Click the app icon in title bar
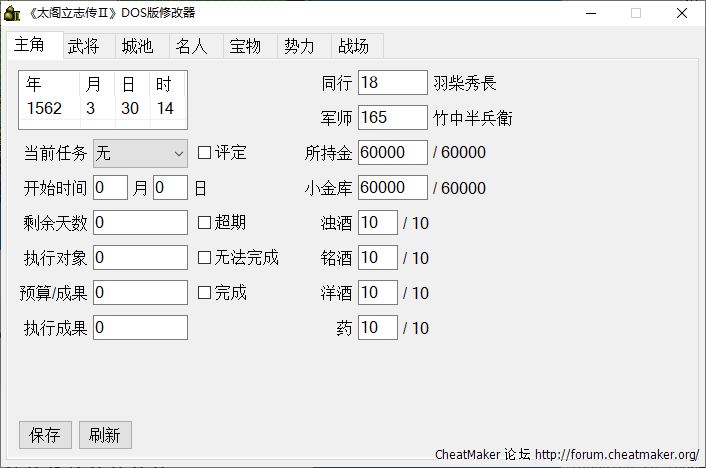706x468 pixels. click(13, 13)
